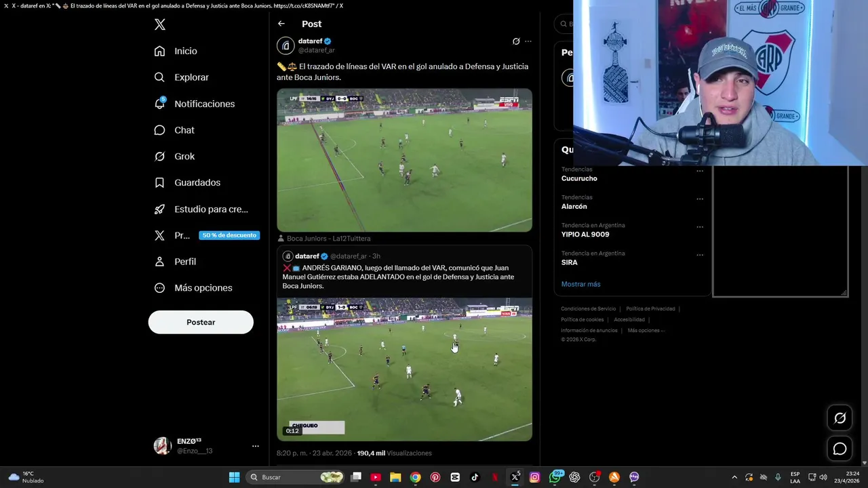The width and height of the screenshot is (868, 488).
Task: Open Información de anuncios link
Action: [x=589, y=331]
